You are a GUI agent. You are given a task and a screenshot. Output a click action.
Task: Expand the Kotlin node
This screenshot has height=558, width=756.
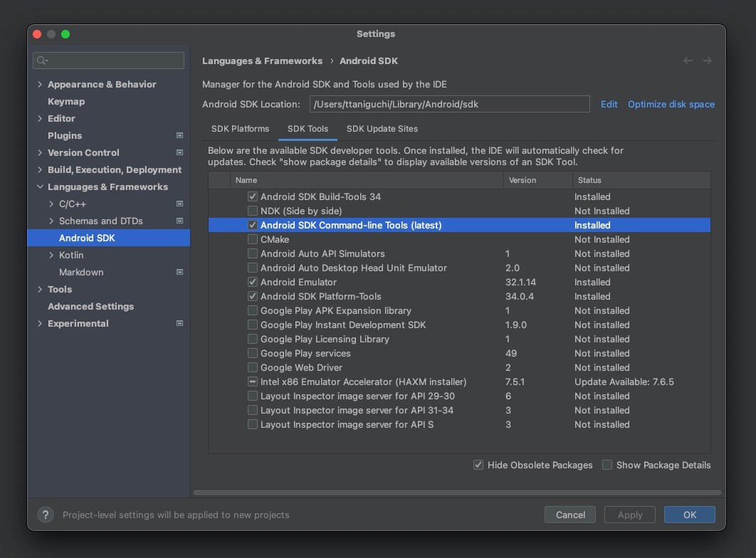[51, 256]
